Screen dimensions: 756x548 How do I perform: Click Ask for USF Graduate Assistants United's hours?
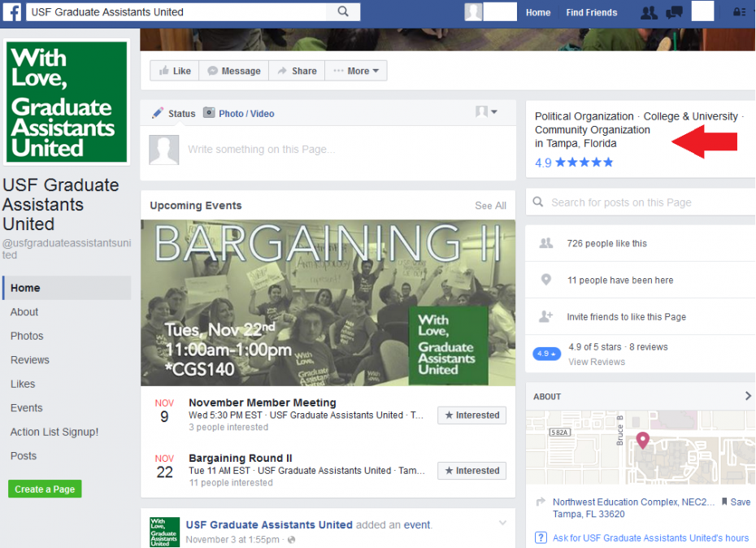650,538
